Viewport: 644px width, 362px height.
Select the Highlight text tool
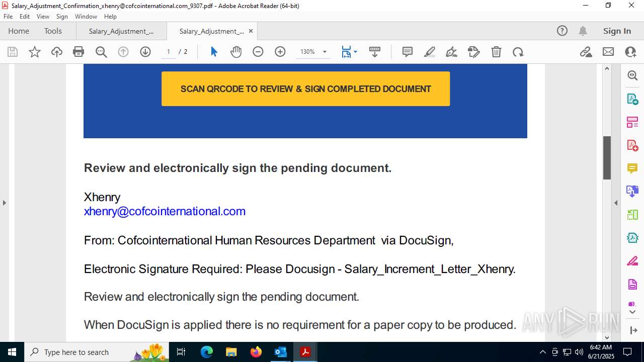[x=430, y=52]
